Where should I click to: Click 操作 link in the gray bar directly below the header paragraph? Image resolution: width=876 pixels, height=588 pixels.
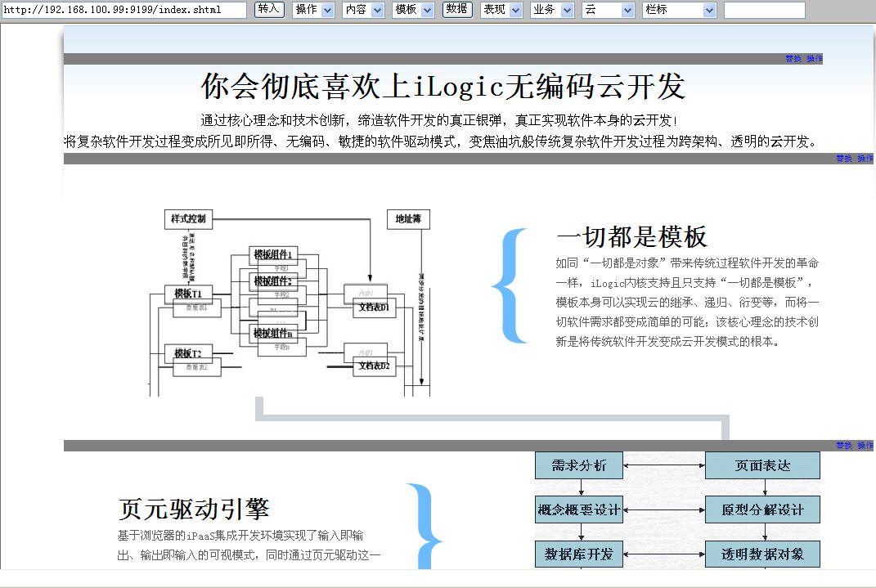click(x=865, y=159)
